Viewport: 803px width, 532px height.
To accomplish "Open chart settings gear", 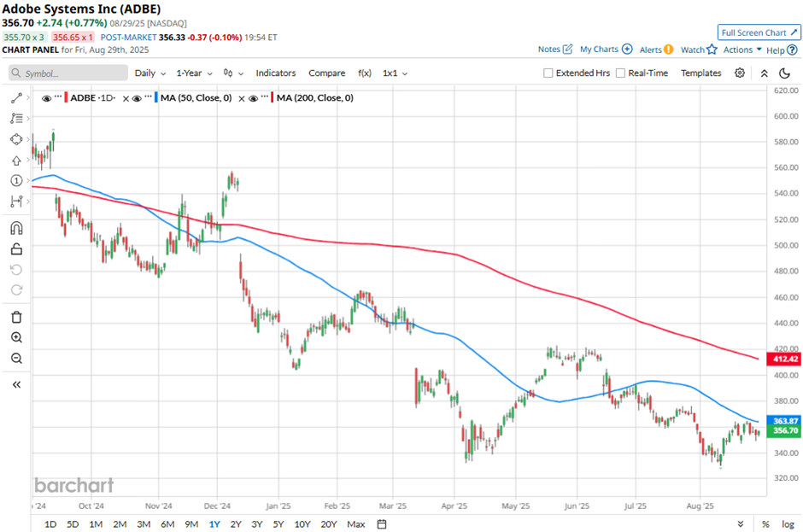I will pos(740,73).
